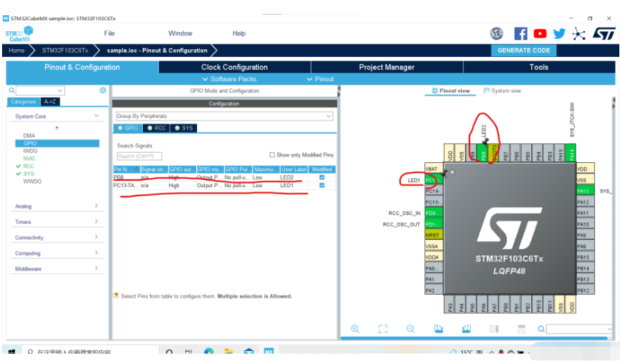Switch to Clock Configuration tab
This screenshot has height=364, width=620.
pos(234,67)
